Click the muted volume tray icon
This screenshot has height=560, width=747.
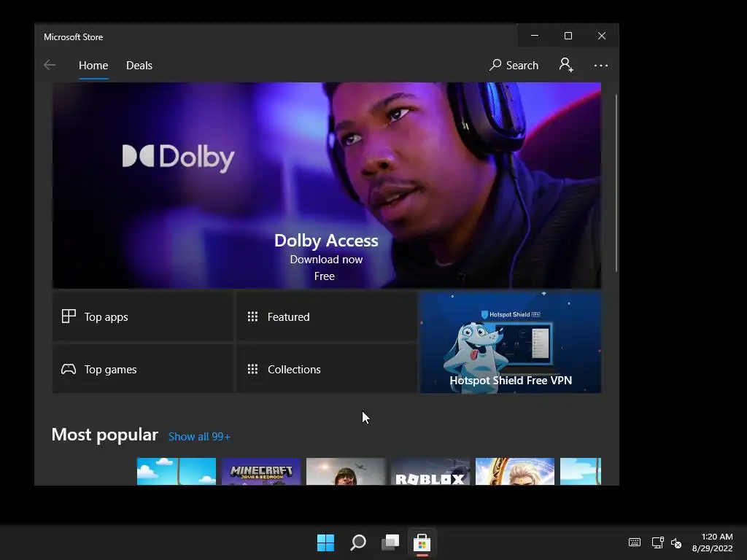pyautogui.click(x=676, y=542)
